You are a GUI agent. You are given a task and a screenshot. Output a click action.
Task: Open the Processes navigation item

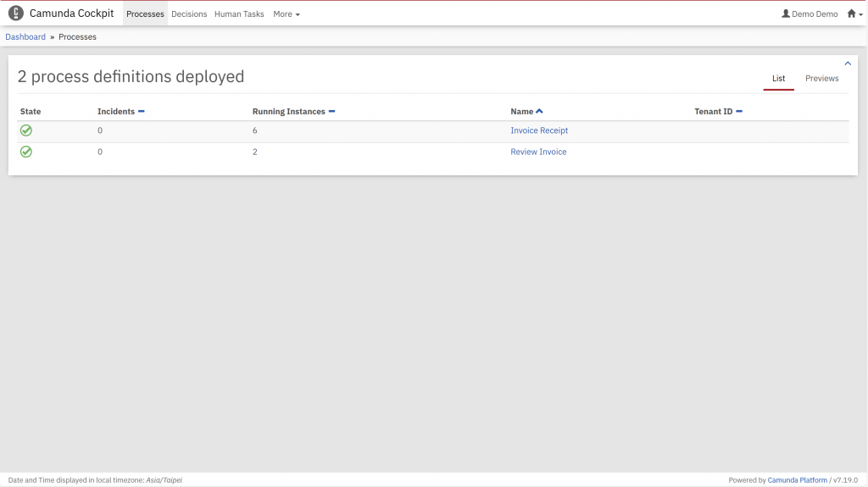pos(145,14)
